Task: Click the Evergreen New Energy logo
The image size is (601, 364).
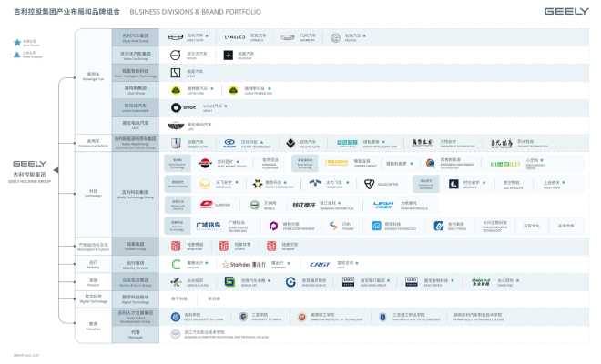Action: pyautogui.click(x=431, y=164)
